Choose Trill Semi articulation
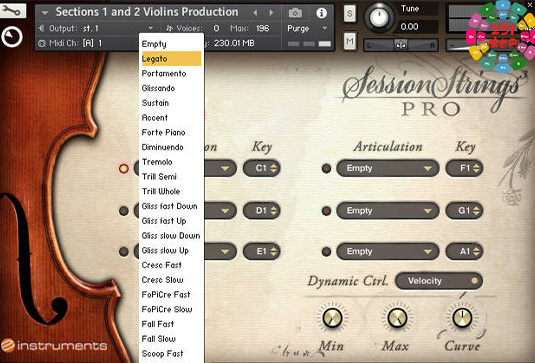535x363 pixels. (x=171, y=176)
